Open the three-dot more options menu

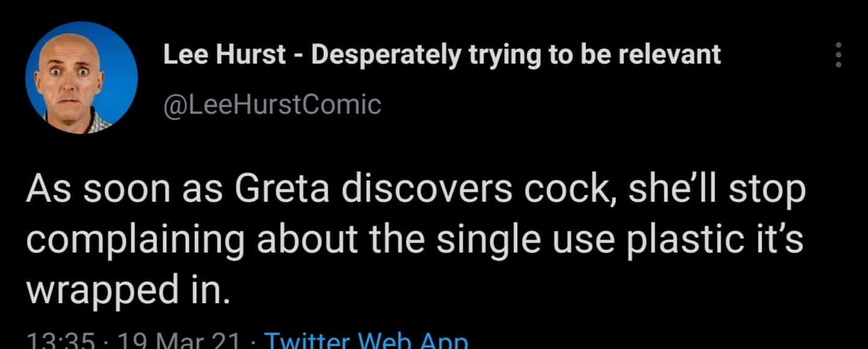click(x=838, y=55)
